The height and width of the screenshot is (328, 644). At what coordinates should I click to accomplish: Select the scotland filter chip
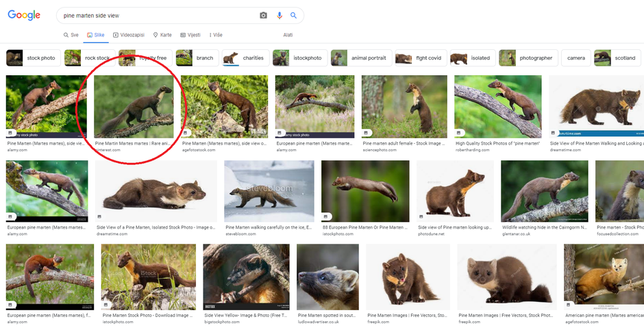pyautogui.click(x=616, y=58)
